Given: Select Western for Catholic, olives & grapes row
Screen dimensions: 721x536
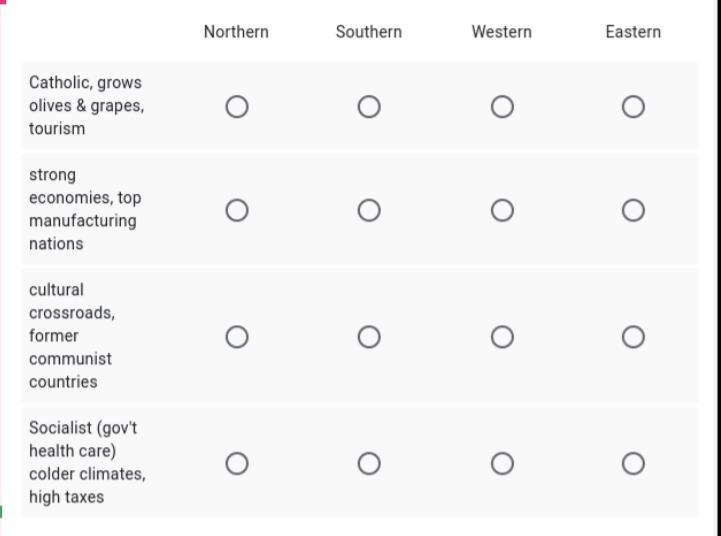Looking at the screenshot, I should (502, 107).
